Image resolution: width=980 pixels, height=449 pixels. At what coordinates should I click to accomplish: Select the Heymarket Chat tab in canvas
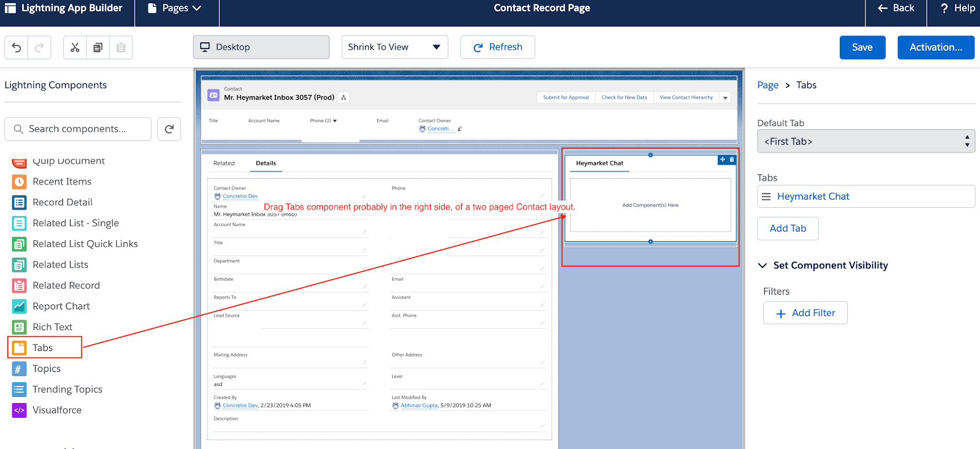tap(600, 164)
